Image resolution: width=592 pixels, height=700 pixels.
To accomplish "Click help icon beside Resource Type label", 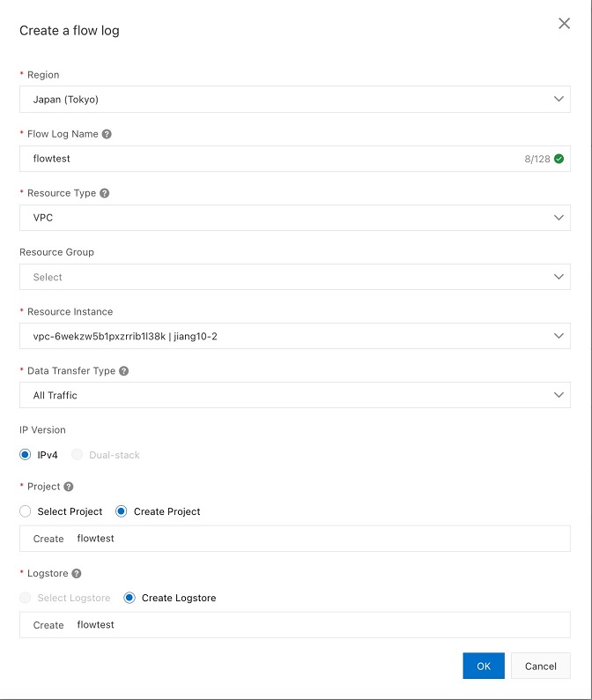I will coord(104,193).
